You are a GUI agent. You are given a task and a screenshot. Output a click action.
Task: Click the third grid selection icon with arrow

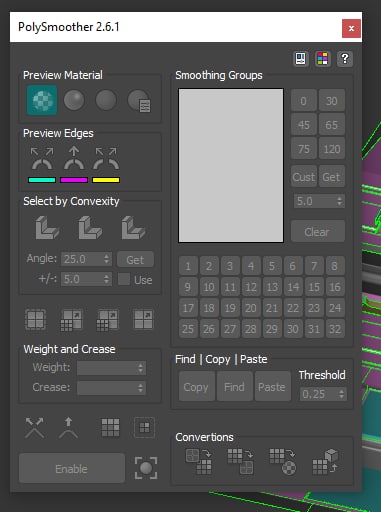point(107,320)
